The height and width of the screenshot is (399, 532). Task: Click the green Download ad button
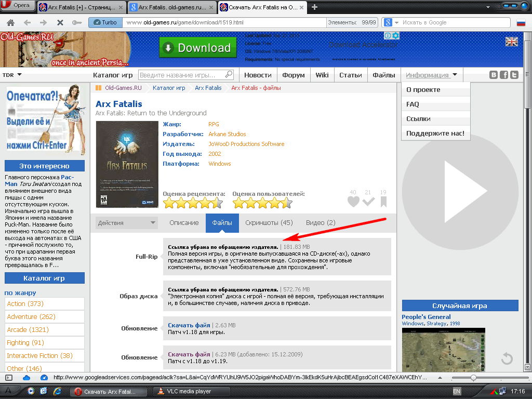[198, 47]
